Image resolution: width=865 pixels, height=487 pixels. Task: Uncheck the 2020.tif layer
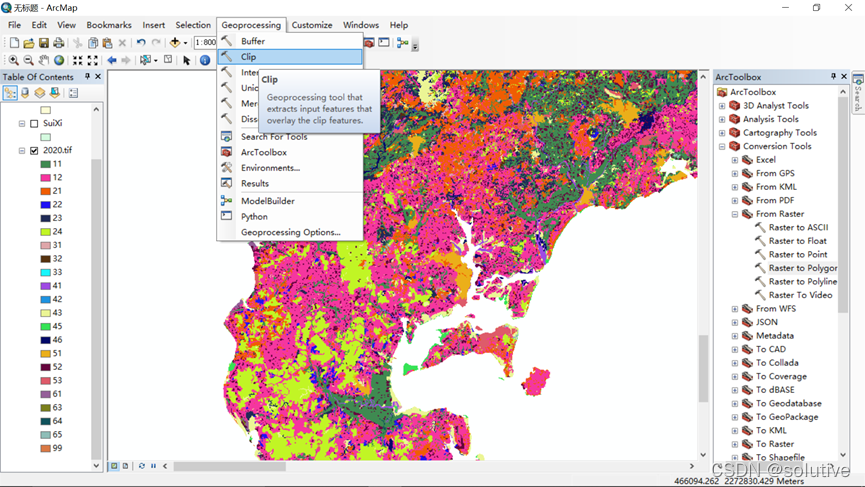34,151
